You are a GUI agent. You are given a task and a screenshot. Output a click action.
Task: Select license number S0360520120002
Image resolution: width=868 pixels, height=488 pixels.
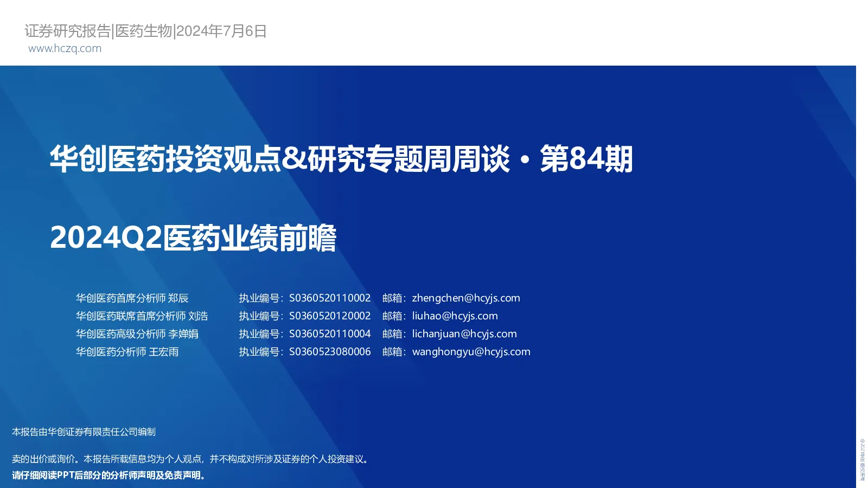coord(330,316)
